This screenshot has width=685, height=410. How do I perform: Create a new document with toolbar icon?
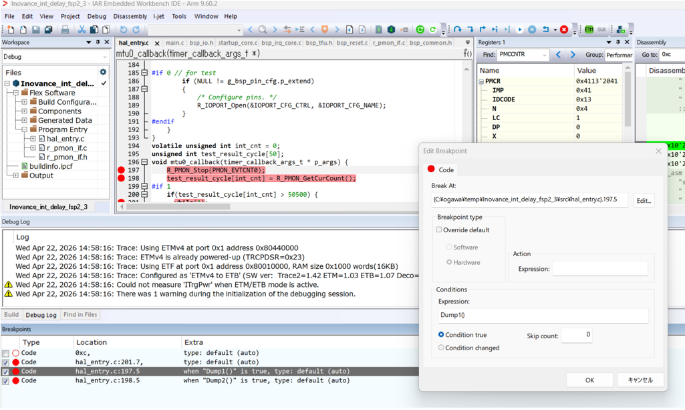click(x=10, y=30)
